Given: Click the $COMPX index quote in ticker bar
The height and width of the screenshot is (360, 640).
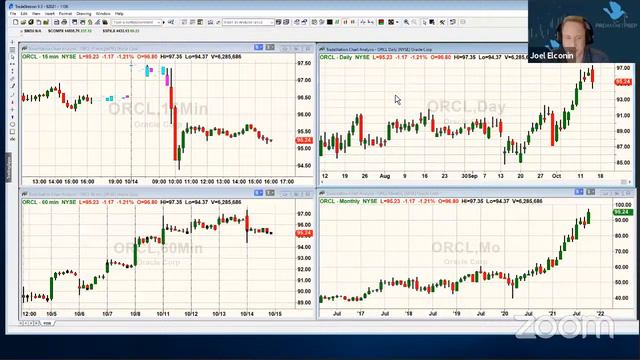Looking at the screenshot, I should coord(70,31).
